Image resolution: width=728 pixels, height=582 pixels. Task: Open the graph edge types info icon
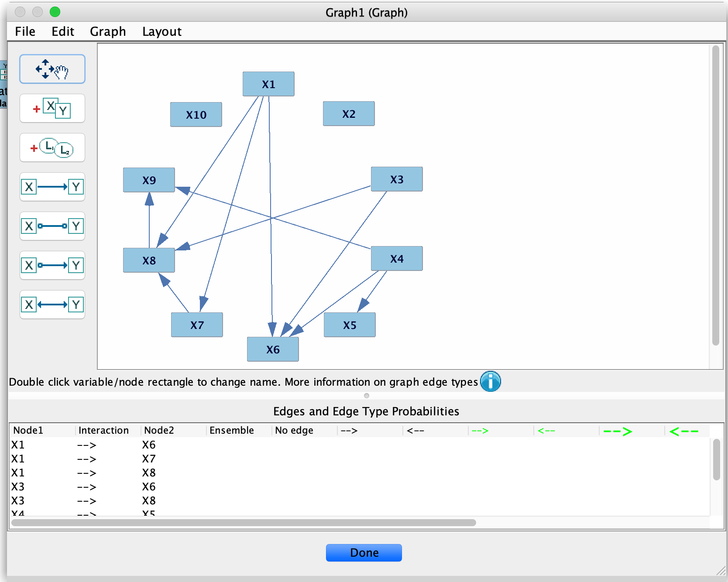(491, 381)
